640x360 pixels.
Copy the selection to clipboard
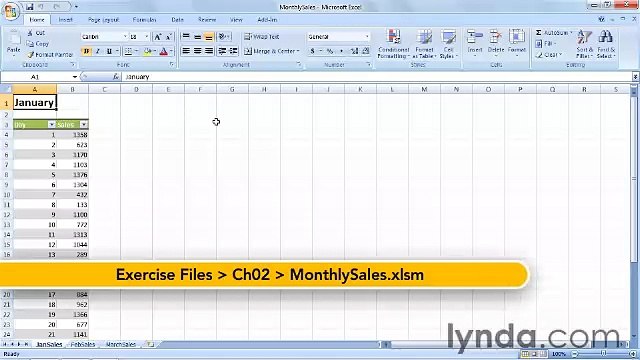tap(38, 44)
